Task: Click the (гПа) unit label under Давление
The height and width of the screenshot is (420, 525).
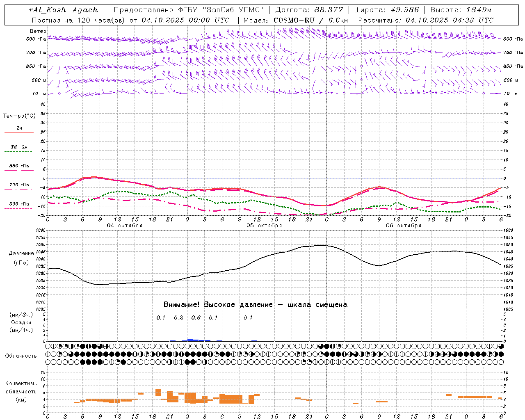Action: coord(21,263)
